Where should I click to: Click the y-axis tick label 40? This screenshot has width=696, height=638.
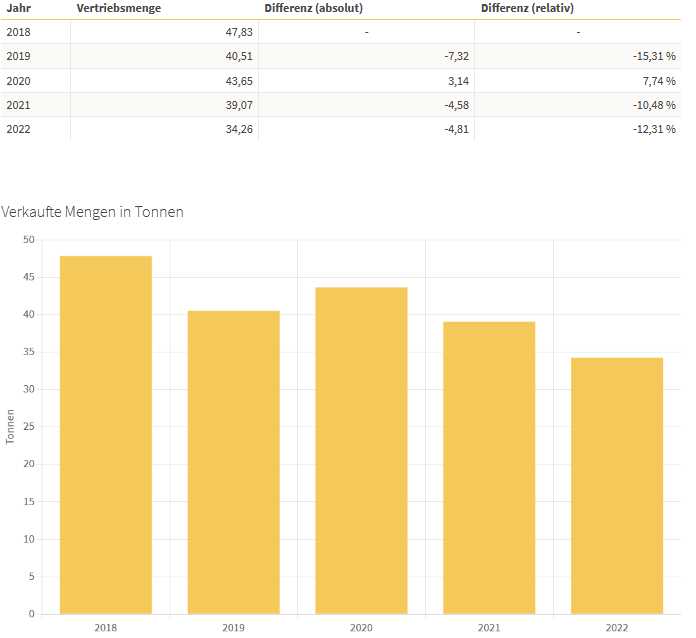[x=29, y=314]
